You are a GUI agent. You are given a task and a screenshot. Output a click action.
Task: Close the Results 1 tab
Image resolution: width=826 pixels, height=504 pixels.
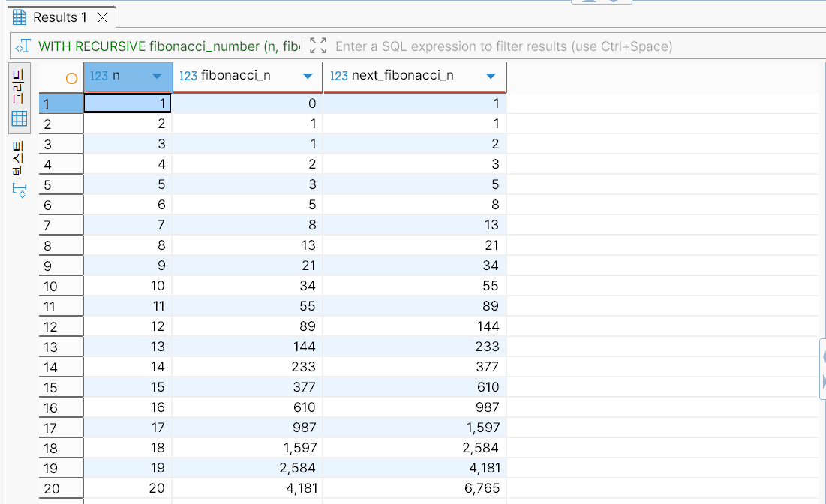(x=103, y=17)
